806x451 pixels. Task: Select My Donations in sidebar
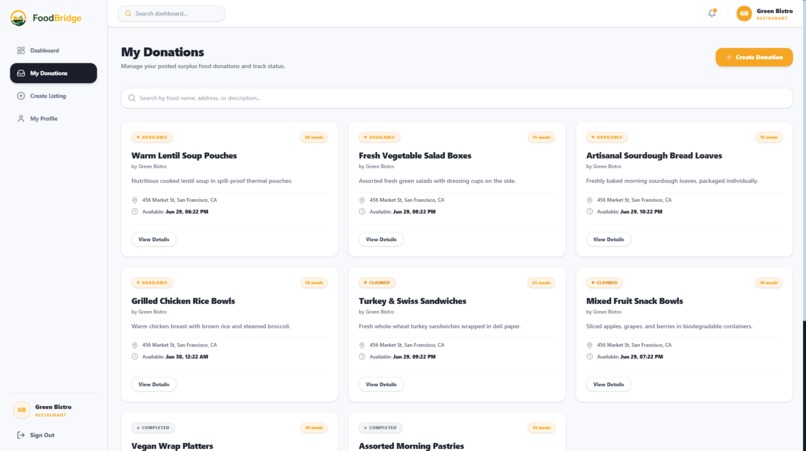tap(53, 73)
